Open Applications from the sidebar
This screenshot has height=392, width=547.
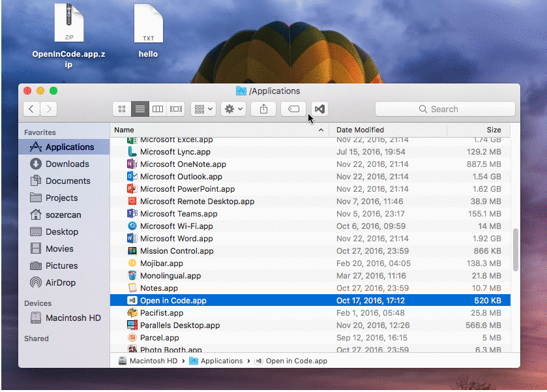pos(64,147)
